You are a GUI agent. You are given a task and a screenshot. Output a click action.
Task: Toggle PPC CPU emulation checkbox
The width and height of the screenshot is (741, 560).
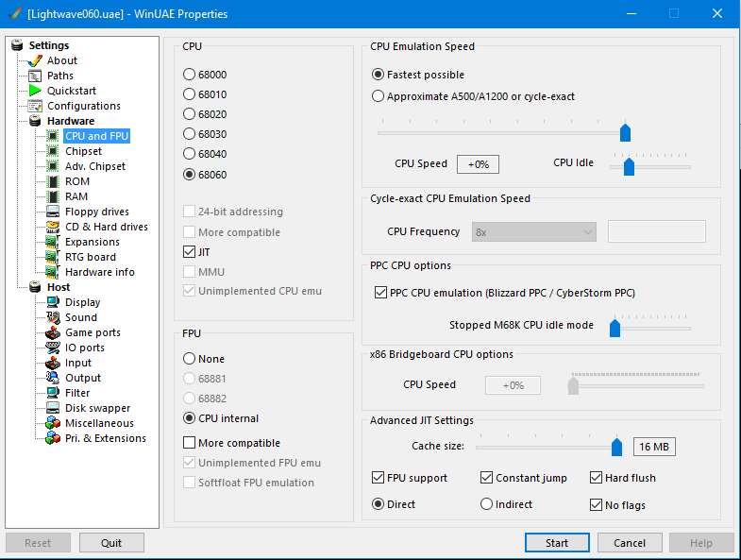[x=380, y=293]
